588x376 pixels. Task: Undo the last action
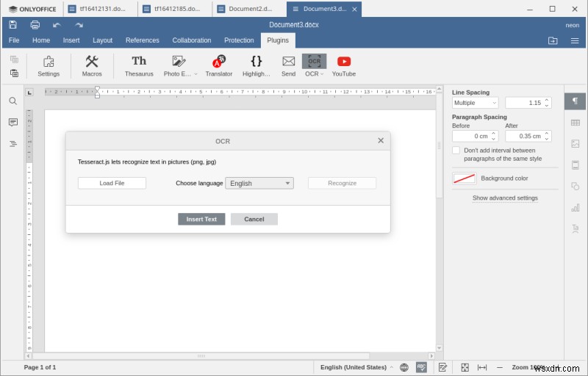point(57,25)
